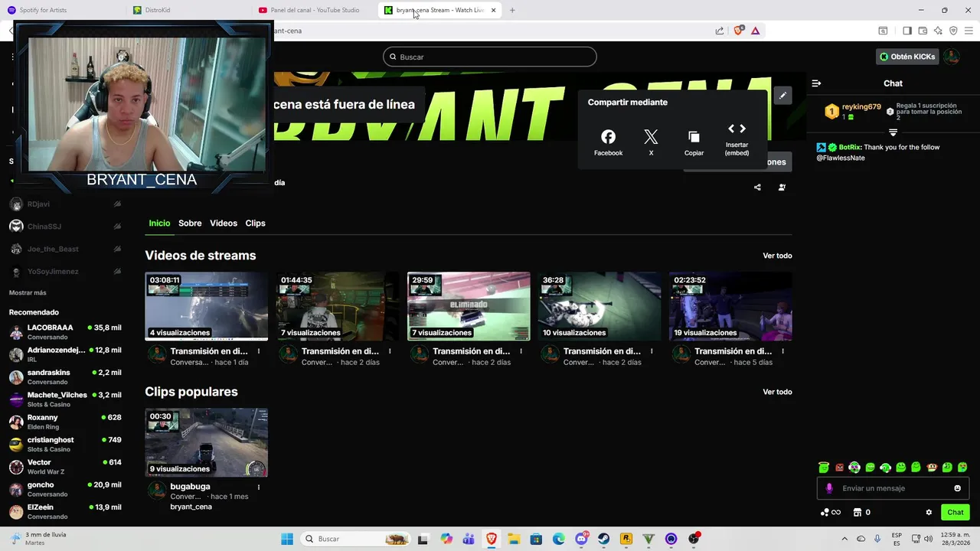980x551 pixels.
Task: Click the user follow icon beside share
Action: point(782,187)
